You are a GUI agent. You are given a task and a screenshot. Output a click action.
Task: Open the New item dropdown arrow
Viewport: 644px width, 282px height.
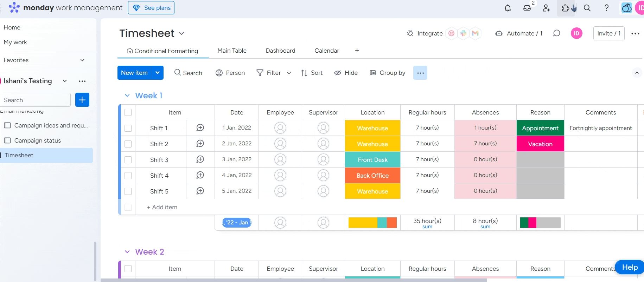click(158, 73)
